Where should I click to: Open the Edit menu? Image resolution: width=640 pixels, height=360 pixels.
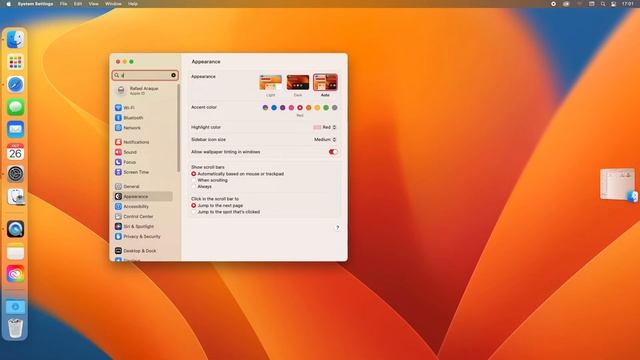click(x=78, y=4)
